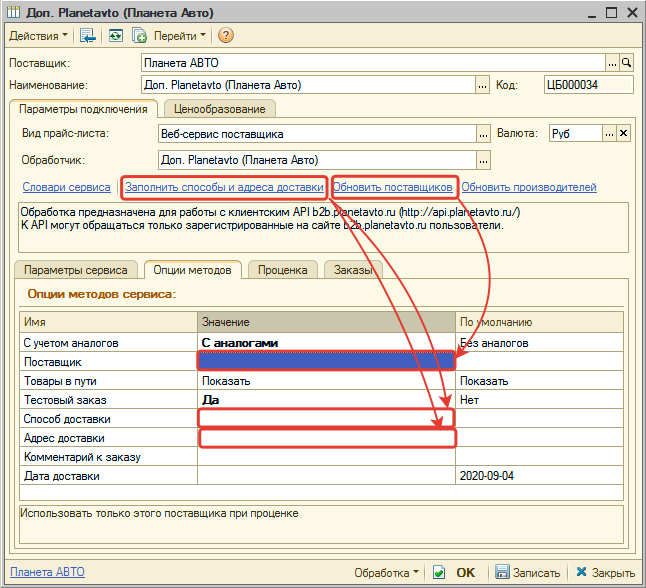
Task: Maximize the Доп. Planetavto window
Action: (x=611, y=13)
